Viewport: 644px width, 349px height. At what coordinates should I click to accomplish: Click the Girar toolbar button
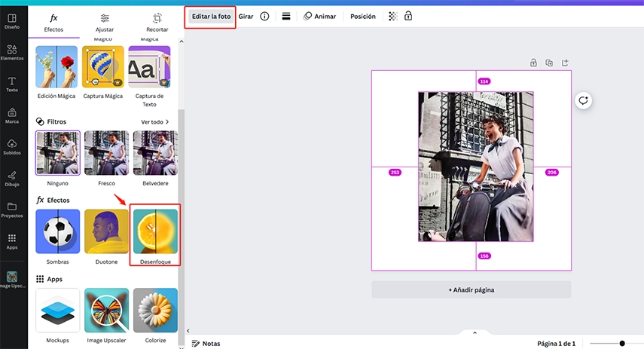point(246,17)
